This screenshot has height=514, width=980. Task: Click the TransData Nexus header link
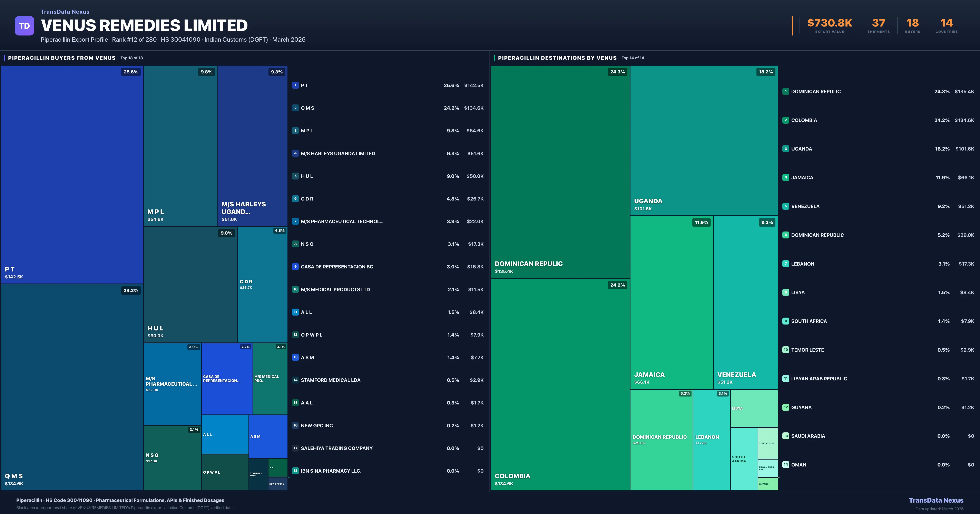click(65, 12)
